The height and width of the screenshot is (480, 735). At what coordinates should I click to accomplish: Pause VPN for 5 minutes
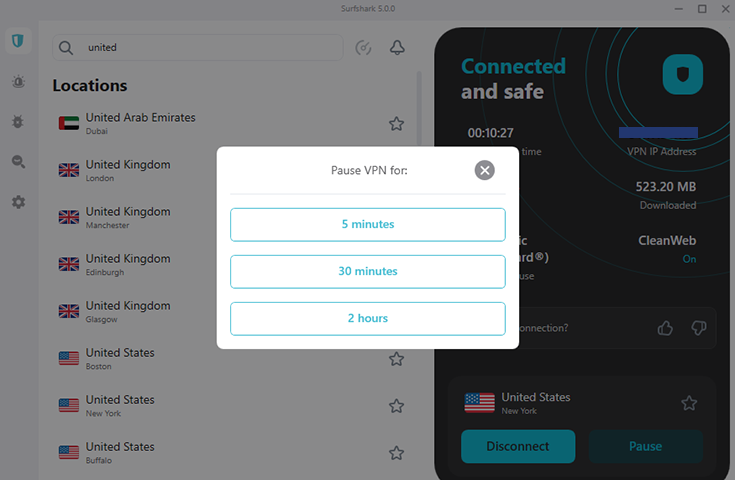coord(368,225)
